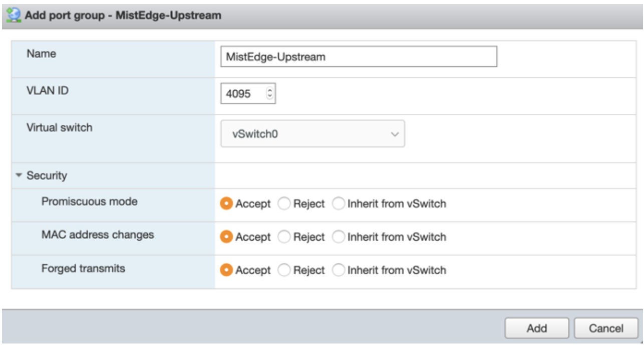
Task: Click the VLAN ID number field
Action: [242, 94]
